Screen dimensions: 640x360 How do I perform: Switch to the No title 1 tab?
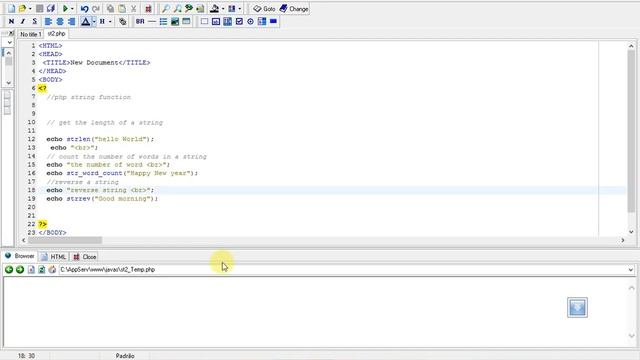click(31, 34)
